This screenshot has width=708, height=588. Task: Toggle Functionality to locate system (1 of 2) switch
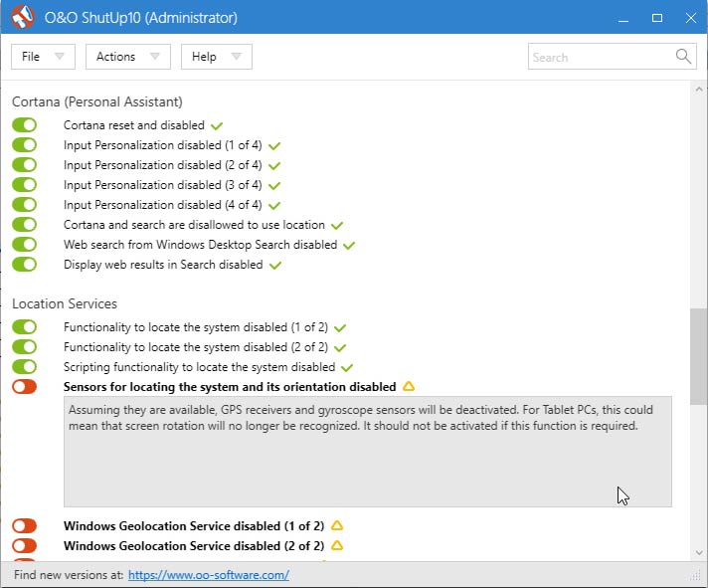point(25,327)
